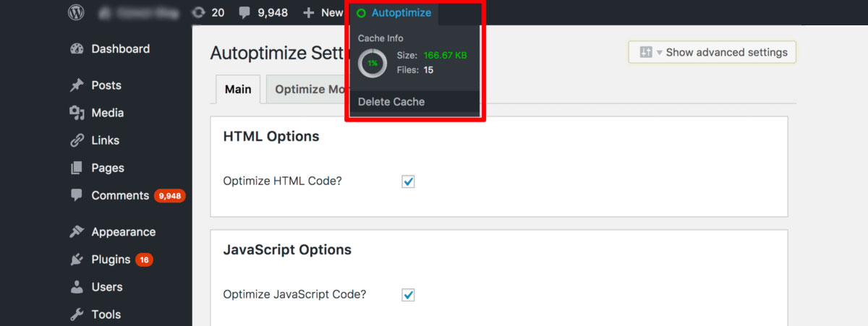Open the comments bubble icon in the admin bar
Viewport: 868px width, 326px height.
click(x=245, y=13)
